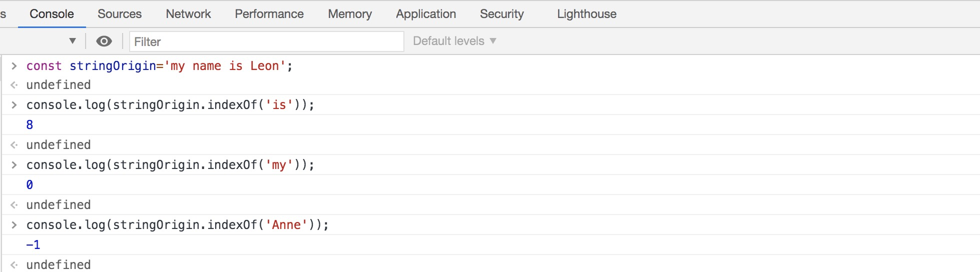Viewport: 980px width, 272px height.
Task: Select the Security tab
Action: 502,14
